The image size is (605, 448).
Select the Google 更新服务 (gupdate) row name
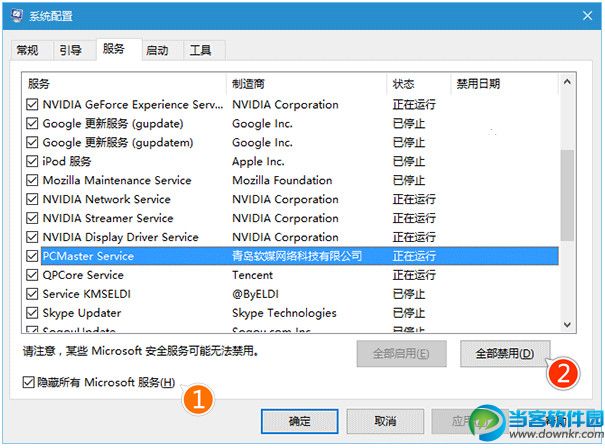[x=113, y=123]
